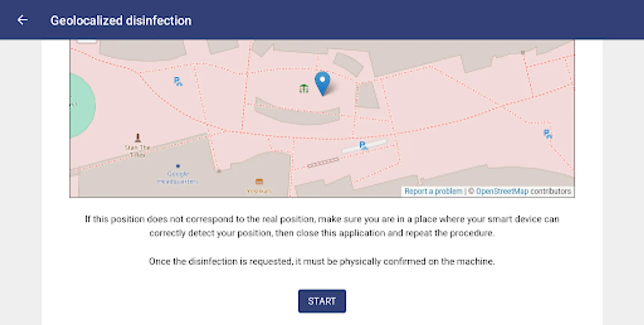Click the Google Headquarters map label

coord(178,178)
